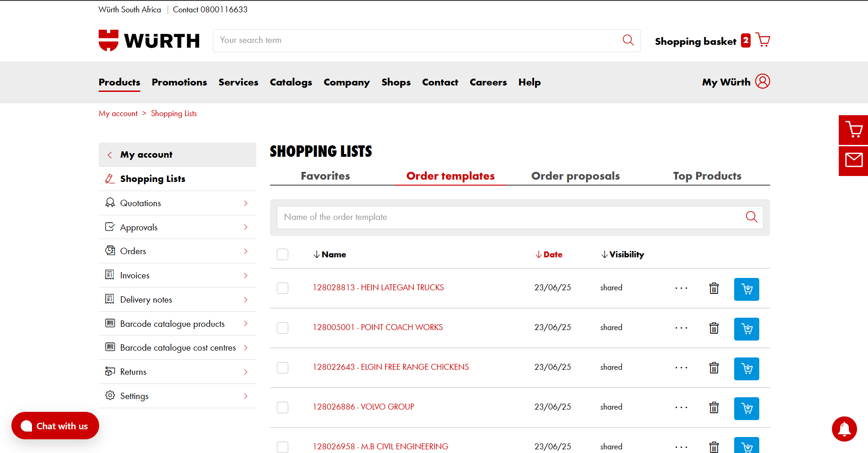Expand the Approvals chevron arrow
Screen dimensions: 868x453
point(246,227)
